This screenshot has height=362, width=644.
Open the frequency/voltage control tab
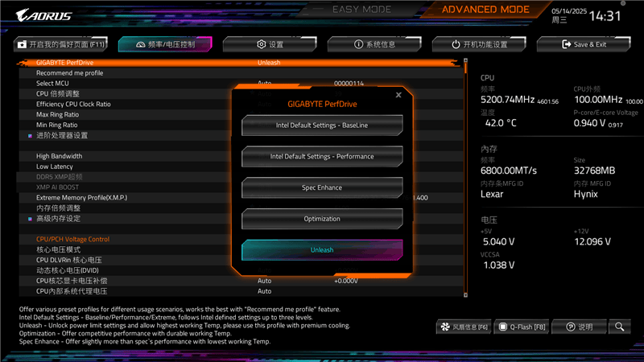(x=165, y=44)
